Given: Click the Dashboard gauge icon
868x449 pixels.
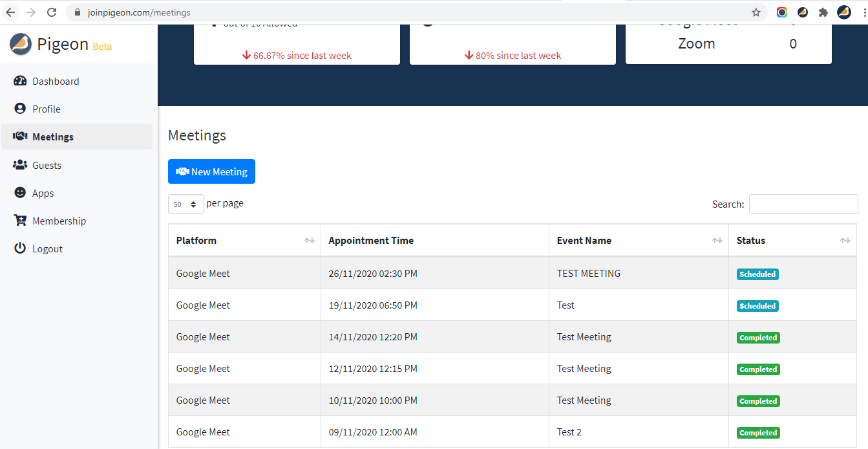Looking at the screenshot, I should coord(20,81).
